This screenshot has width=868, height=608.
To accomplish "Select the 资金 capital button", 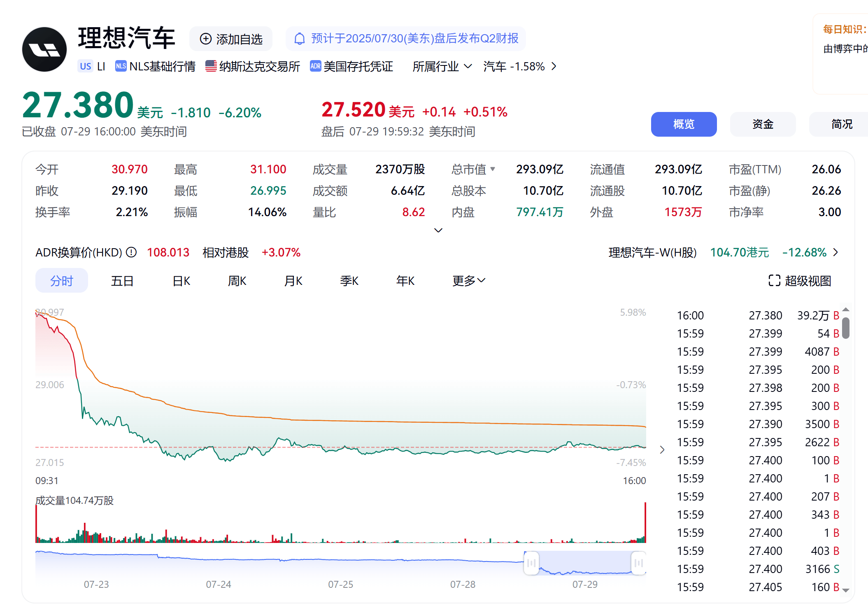I will [763, 124].
